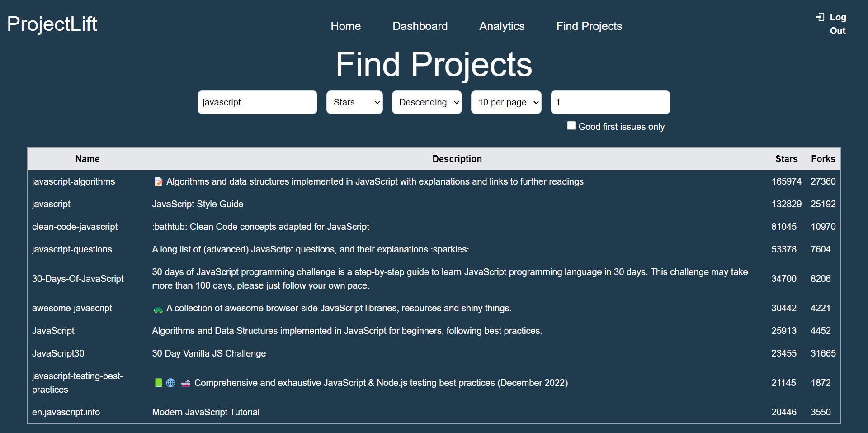Open the Stars sort-by dropdown
Image resolution: width=868 pixels, height=433 pixels.
(x=354, y=102)
